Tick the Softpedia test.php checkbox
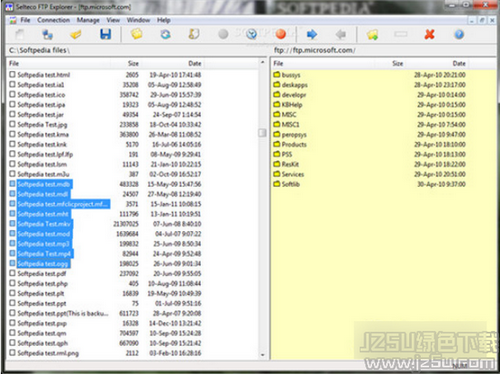500x374 pixels. pyautogui.click(x=12, y=283)
